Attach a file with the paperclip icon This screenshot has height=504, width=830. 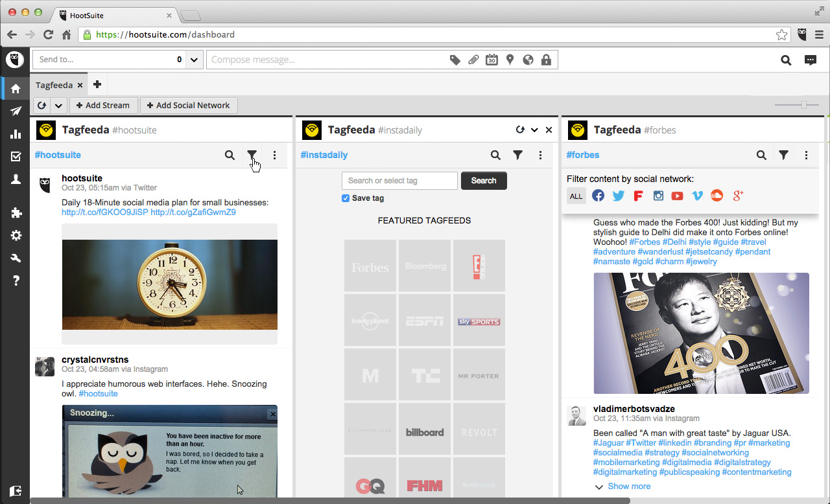pyautogui.click(x=473, y=60)
